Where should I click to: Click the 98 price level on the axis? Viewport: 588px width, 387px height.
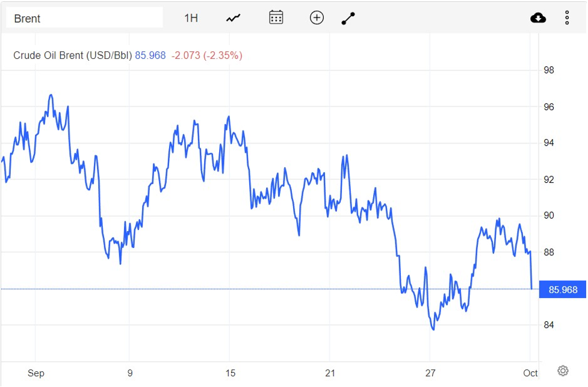coord(548,70)
